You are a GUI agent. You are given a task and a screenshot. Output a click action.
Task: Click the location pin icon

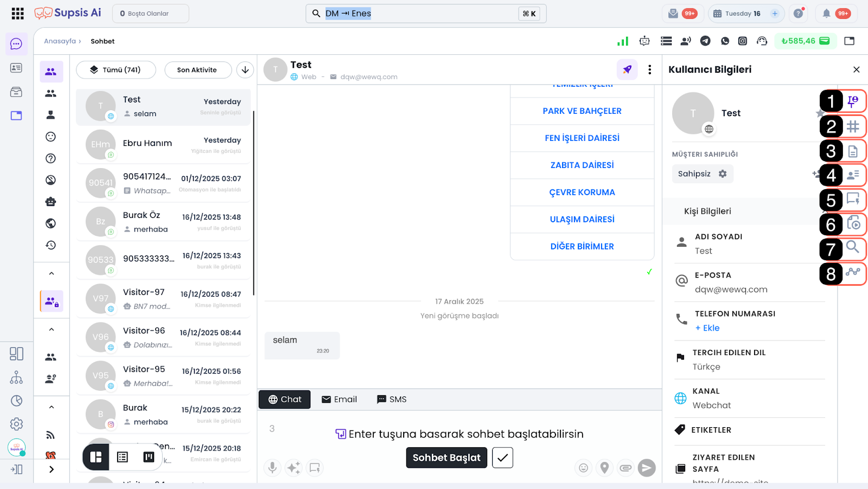604,467
